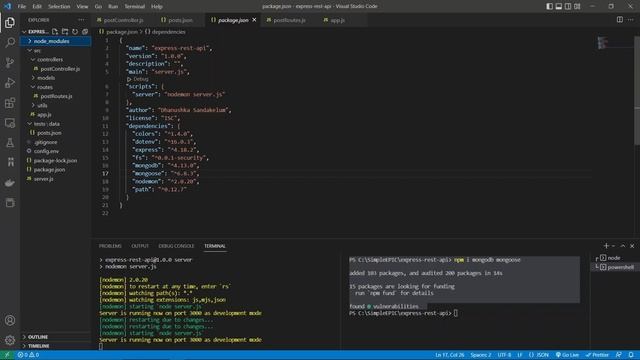
Task: Click Go Live in status bar
Action: [567, 355]
